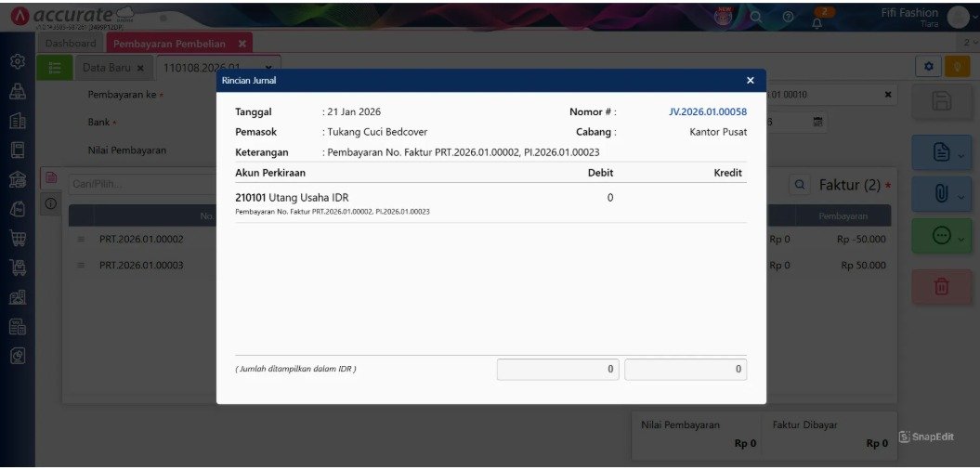Open the bank module icon in sidebar
This screenshot has height=470, width=980.
[x=19, y=179]
